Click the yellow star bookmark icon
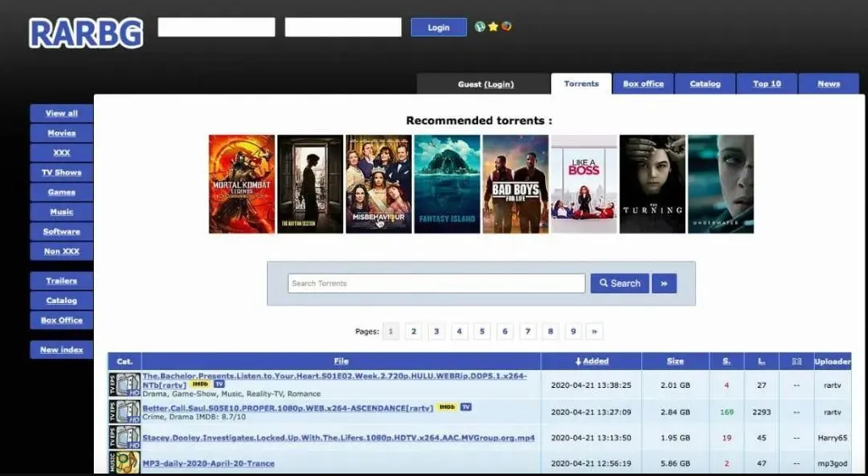The width and height of the screenshot is (868, 476). (x=493, y=27)
